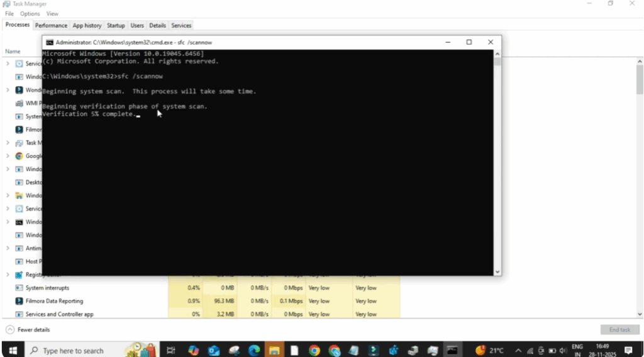
Task: Open Chrome from the Windows taskbar
Action: coord(314,350)
